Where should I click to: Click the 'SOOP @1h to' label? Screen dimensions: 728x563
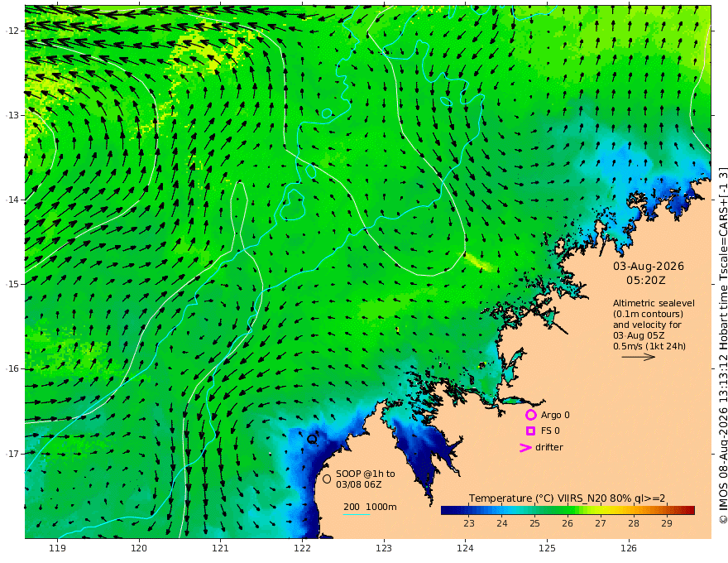366,474
